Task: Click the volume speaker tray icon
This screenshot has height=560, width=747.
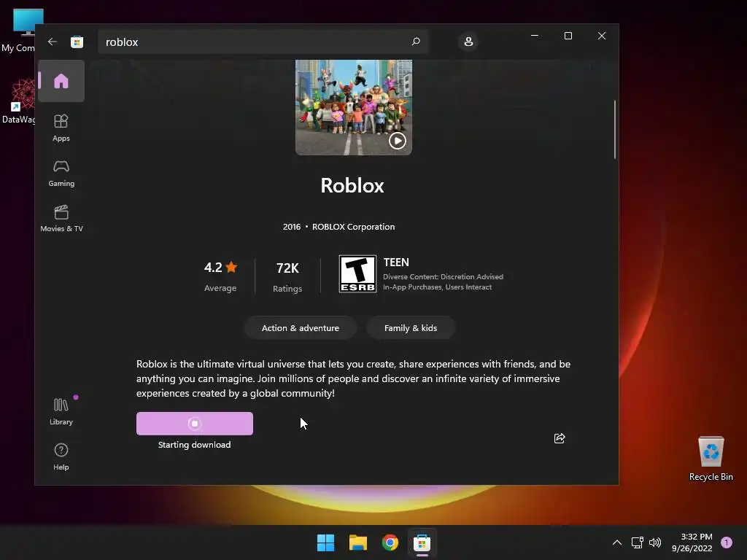Action: 655,542
